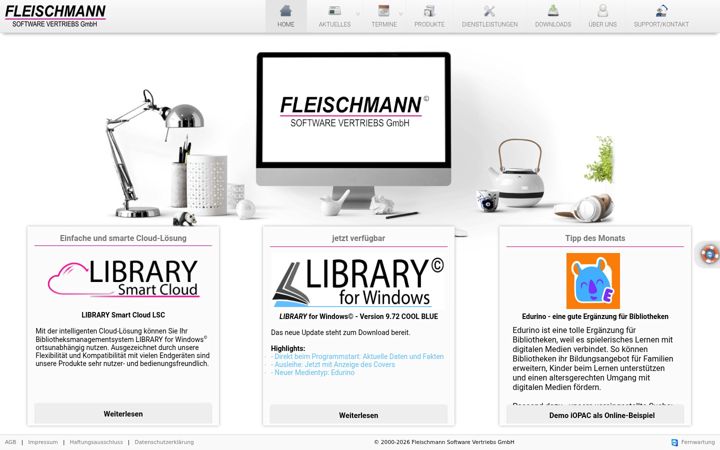Image resolution: width=720 pixels, height=450 pixels.
Task: Click 'Das neue Update steht zum Download bereit.'
Action: [340, 332]
